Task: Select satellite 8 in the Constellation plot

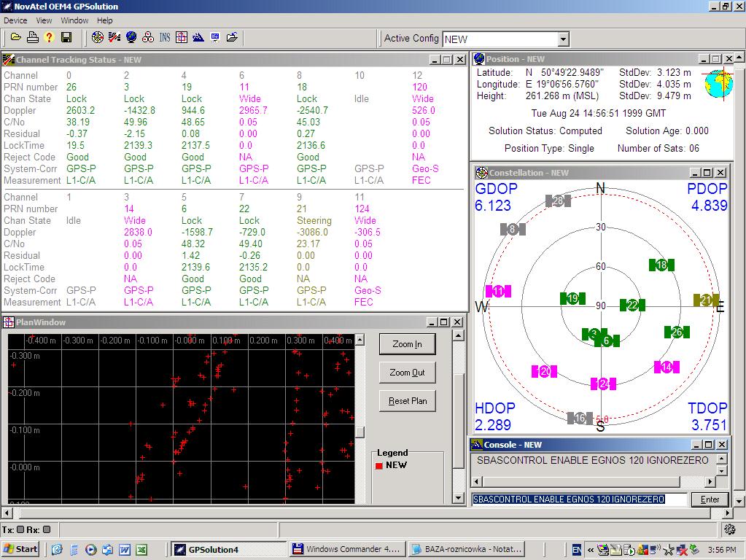Action: (513, 229)
